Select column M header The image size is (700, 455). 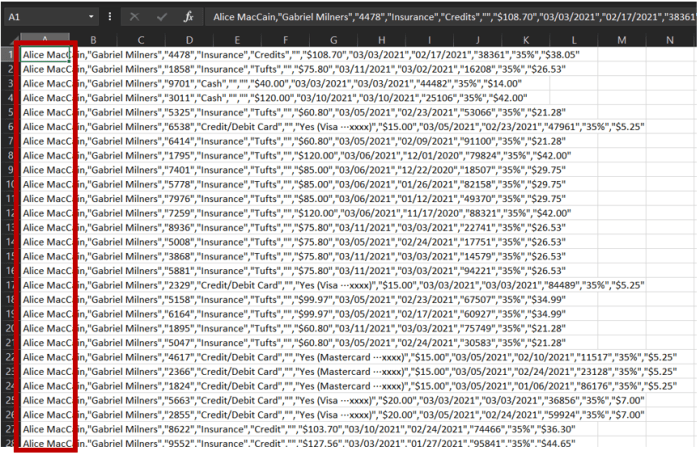[x=622, y=40]
